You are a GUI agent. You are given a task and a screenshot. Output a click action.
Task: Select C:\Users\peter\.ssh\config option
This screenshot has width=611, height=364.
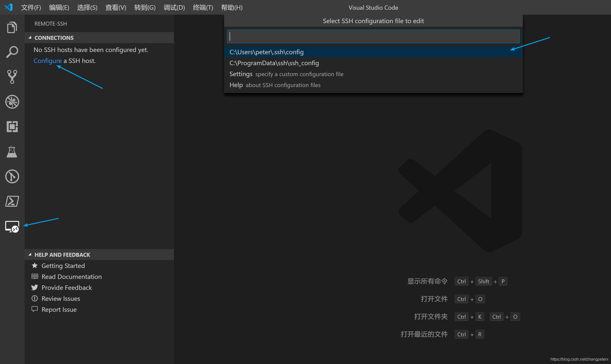pyautogui.click(x=373, y=52)
